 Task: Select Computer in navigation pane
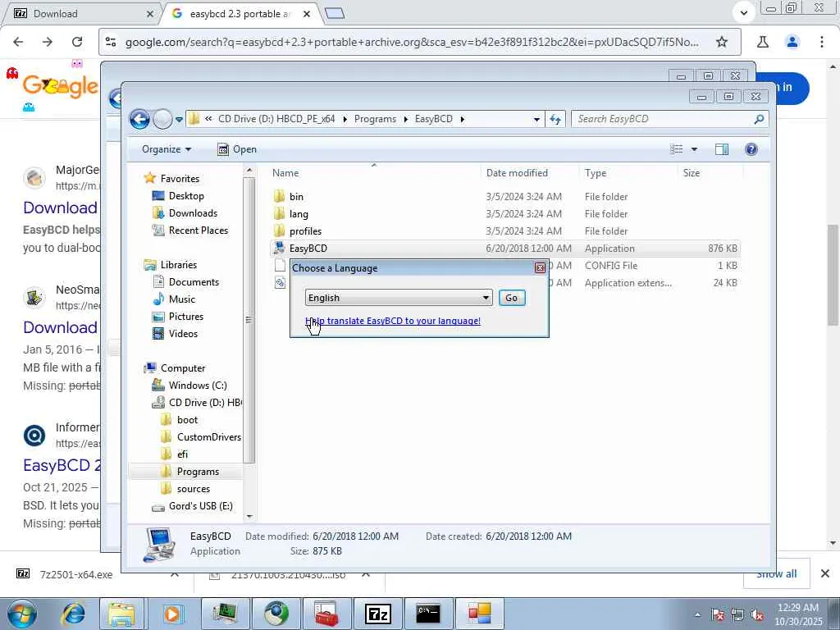tap(183, 368)
